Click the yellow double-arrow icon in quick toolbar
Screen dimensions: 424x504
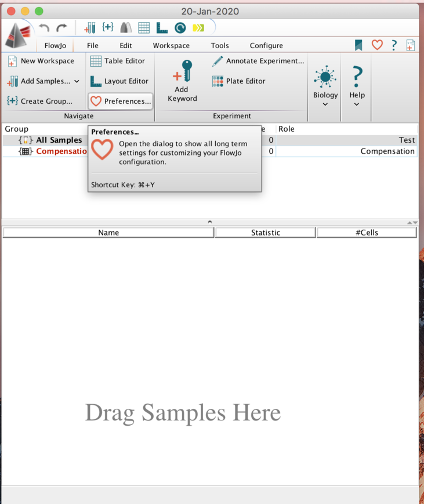pyautogui.click(x=198, y=28)
